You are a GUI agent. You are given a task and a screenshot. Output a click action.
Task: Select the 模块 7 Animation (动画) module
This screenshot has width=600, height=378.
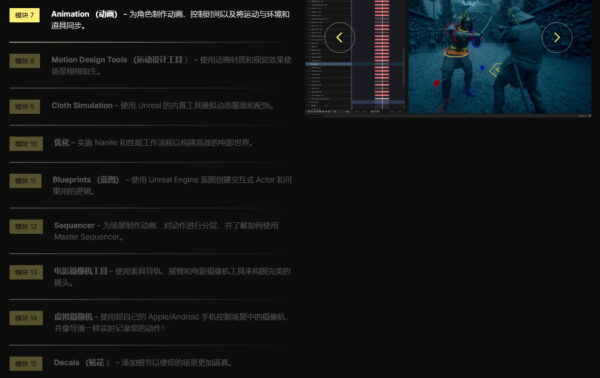tap(151, 20)
